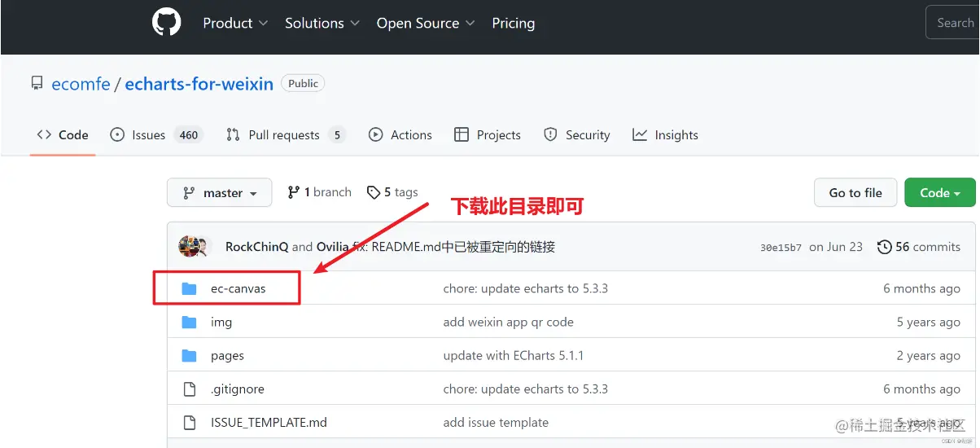Open the echarts-for-weixin repository link
Screen dimensions: 980x448
pos(199,84)
